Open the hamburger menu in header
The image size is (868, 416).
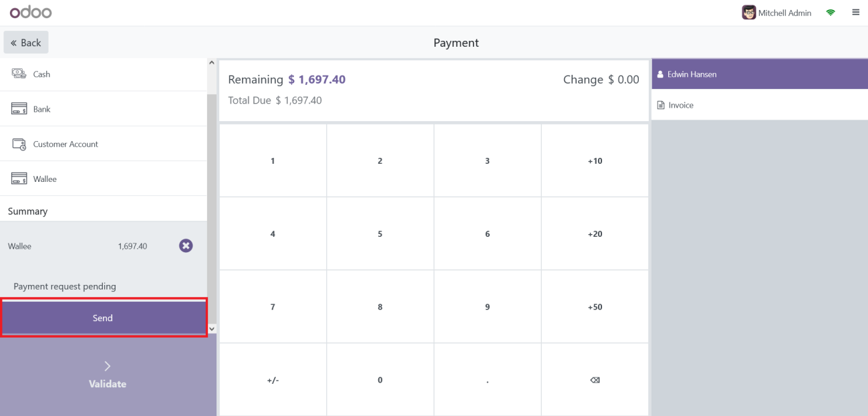click(855, 13)
